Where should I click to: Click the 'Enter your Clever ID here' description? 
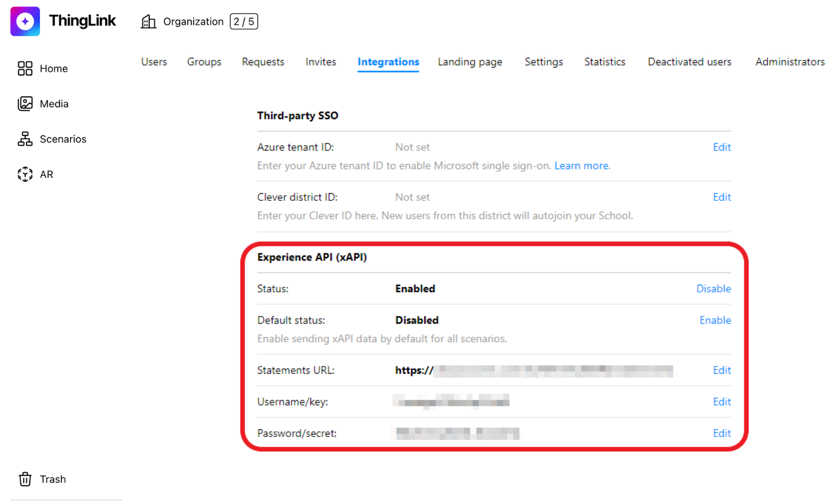coord(445,216)
